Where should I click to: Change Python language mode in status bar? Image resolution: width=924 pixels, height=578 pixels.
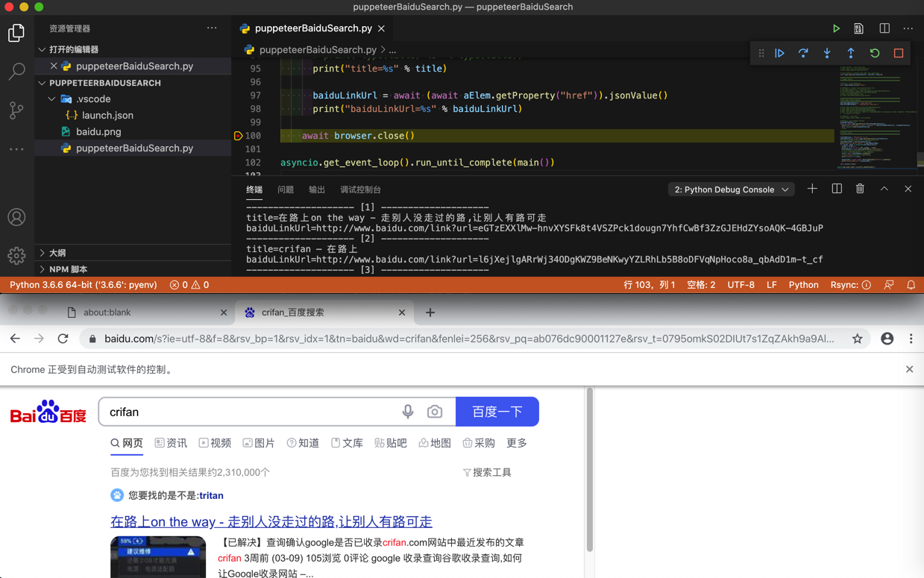(x=803, y=285)
